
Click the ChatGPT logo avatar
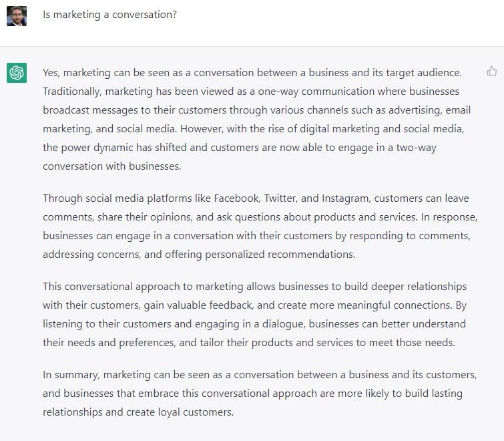click(x=17, y=72)
